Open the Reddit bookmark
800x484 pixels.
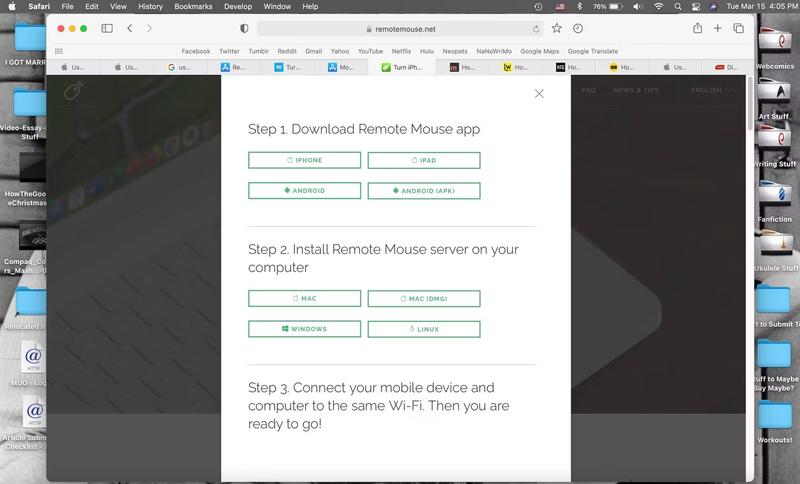click(x=287, y=51)
